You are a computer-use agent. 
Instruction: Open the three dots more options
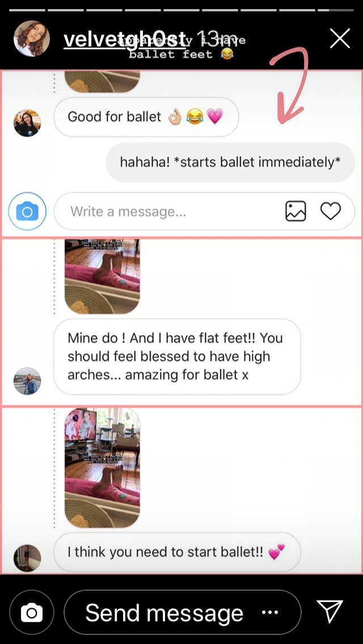point(270,613)
